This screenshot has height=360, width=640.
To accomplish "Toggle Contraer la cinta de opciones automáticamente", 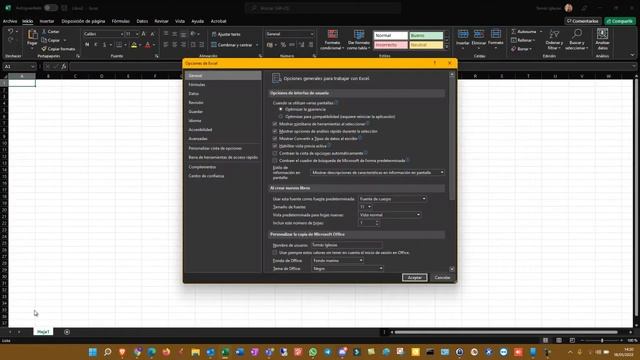I will pyautogui.click(x=275, y=153).
